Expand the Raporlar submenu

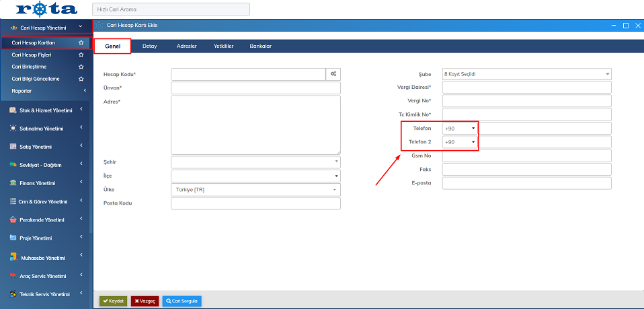pos(85,91)
